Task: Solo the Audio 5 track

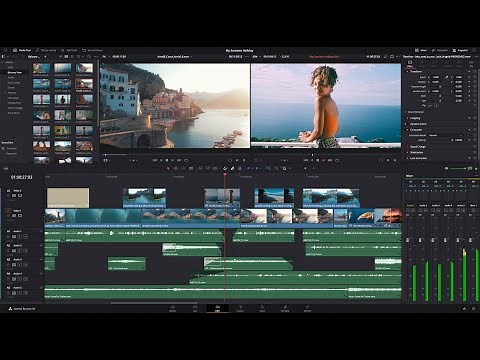Action: [x=20, y=293]
